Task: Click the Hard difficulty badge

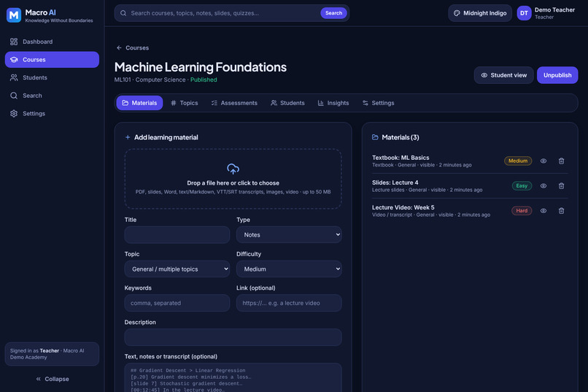Action: tap(522, 211)
